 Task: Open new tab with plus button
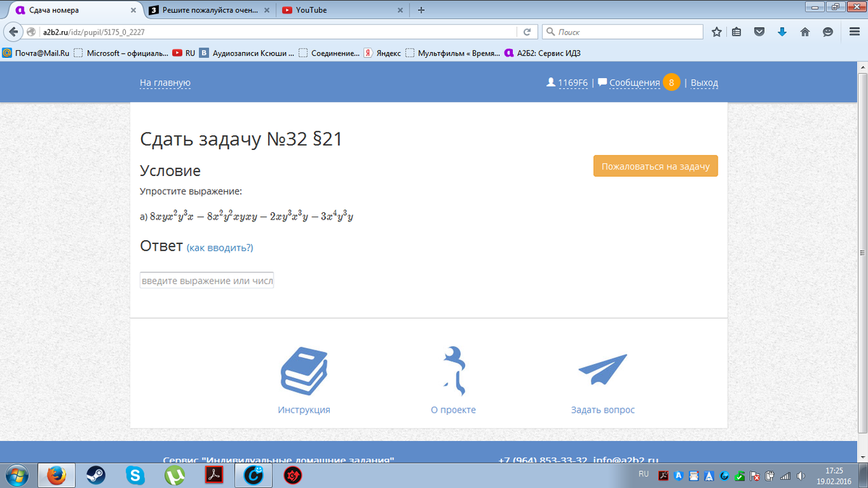click(x=422, y=10)
